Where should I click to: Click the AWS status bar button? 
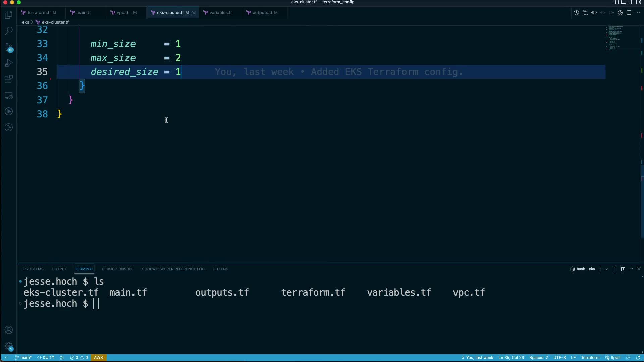(x=98, y=358)
